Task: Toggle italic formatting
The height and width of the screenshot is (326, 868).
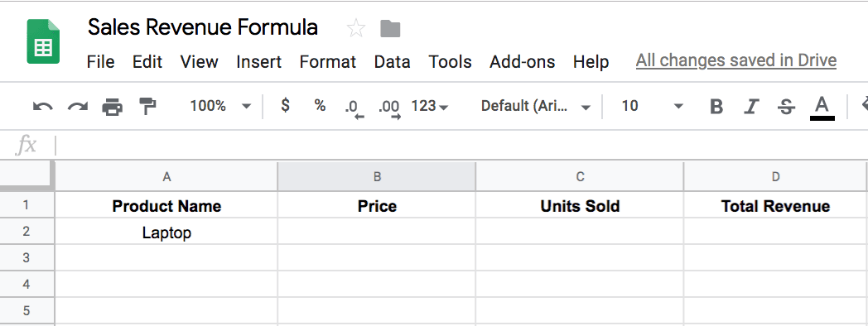Action: pos(751,106)
